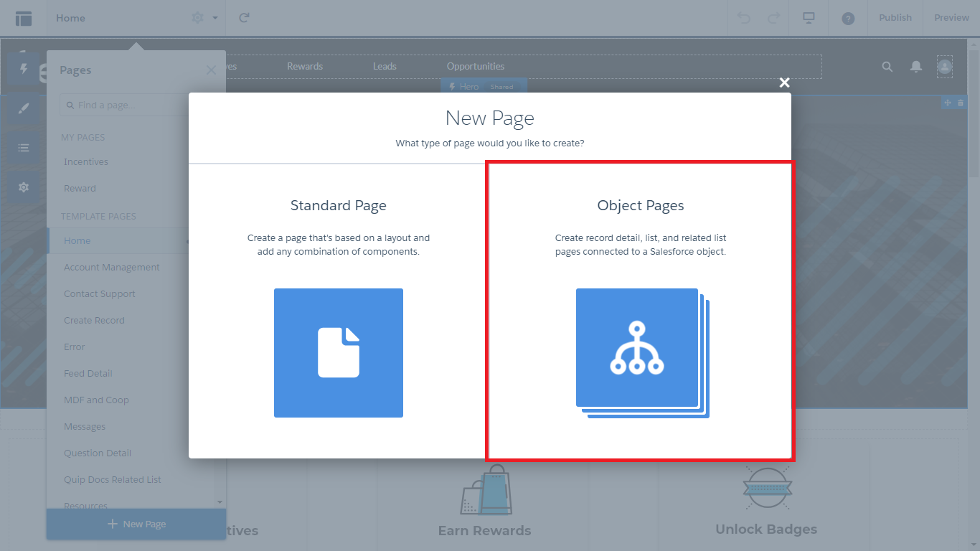The image size is (980, 551).
Task: Open the Messages page
Action: point(85,427)
